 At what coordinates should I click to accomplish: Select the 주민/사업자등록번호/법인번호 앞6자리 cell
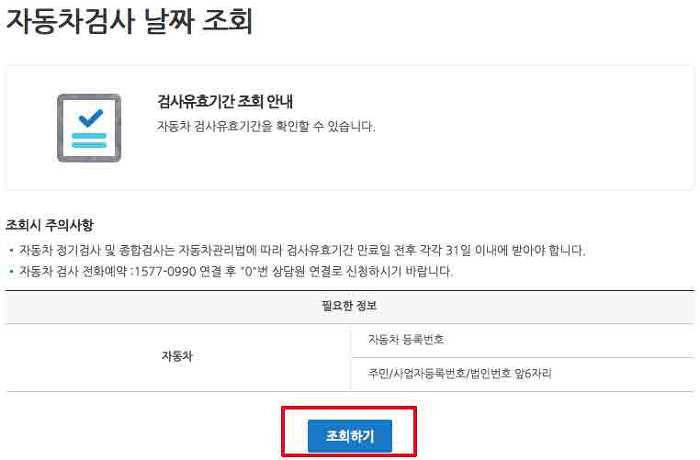[x=523, y=374]
